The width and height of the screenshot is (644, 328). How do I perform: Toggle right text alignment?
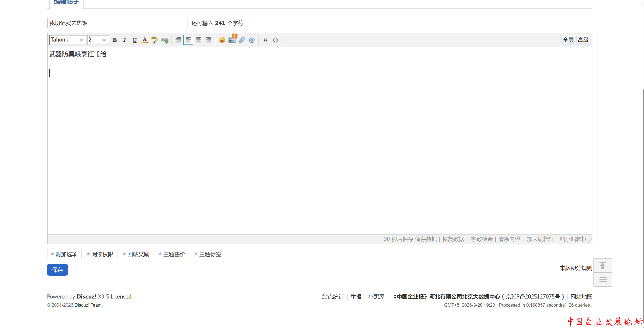(x=208, y=40)
